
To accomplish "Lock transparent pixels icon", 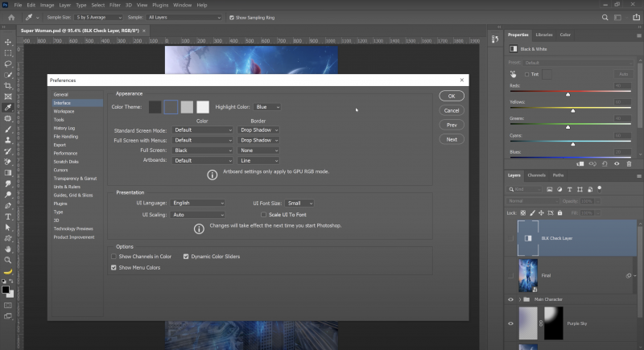I will point(522,213).
